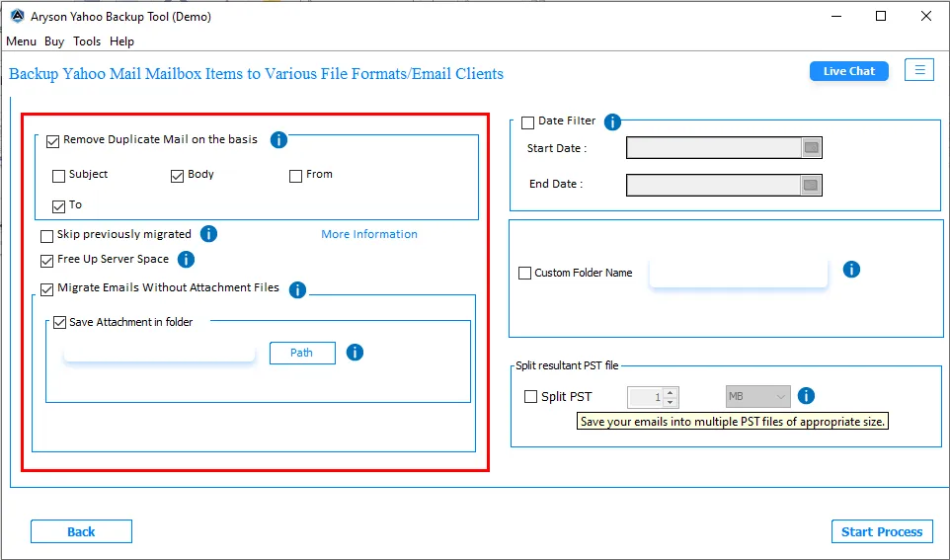Toggle Free Up Server Space checkbox
This screenshot has width=950, height=560.
coord(46,261)
